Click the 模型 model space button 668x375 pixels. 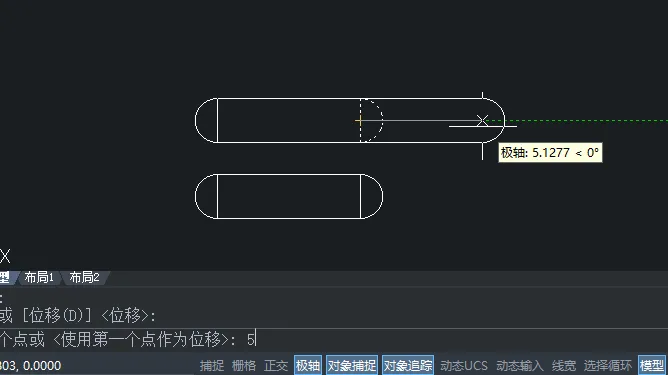point(652,366)
